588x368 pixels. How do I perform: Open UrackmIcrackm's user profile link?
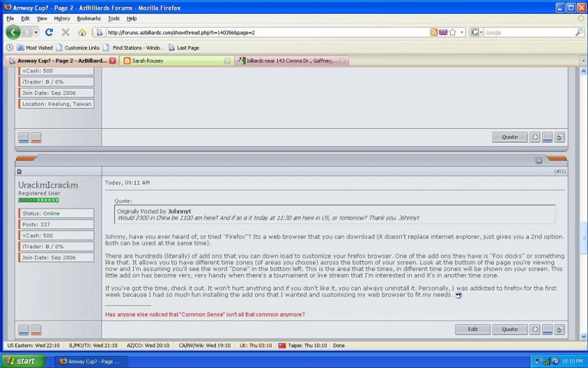coord(48,185)
